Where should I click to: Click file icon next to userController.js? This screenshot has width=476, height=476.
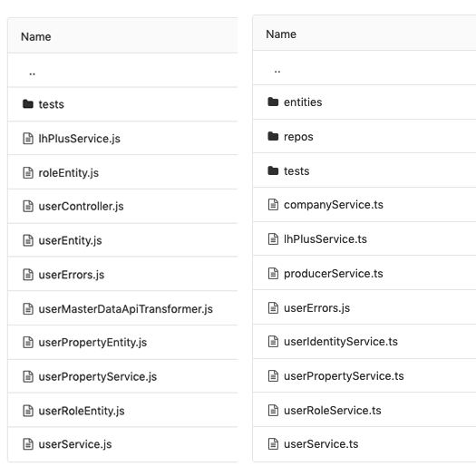tap(28, 206)
